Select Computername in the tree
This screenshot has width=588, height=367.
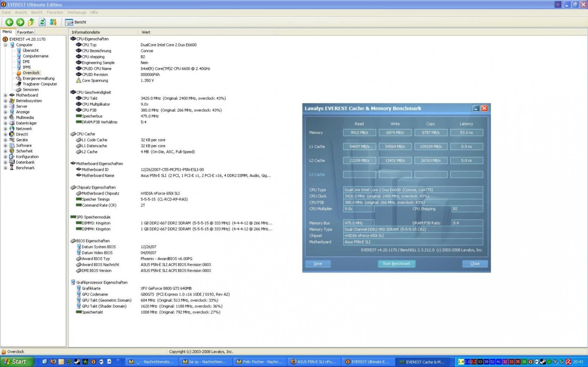pyautogui.click(x=35, y=56)
